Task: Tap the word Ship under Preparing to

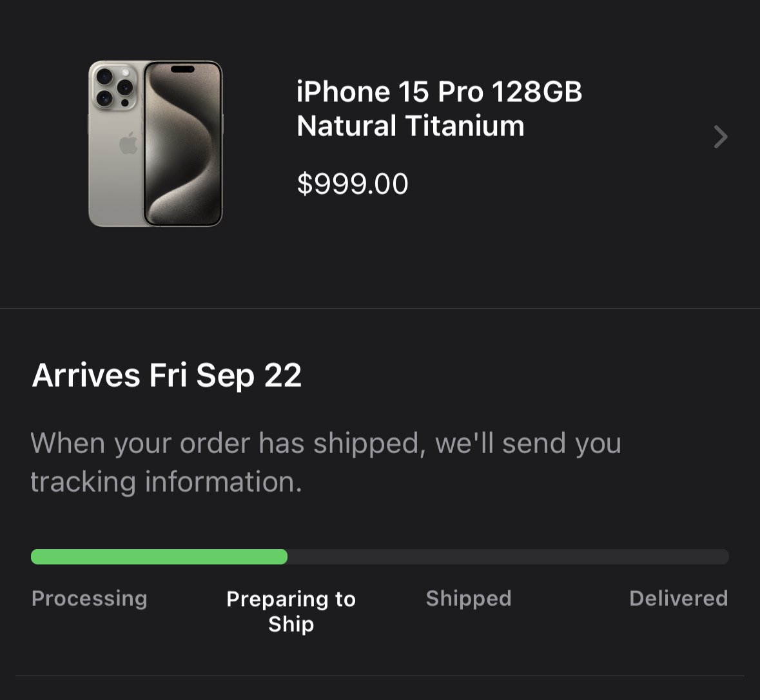Action: pos(291,624)
